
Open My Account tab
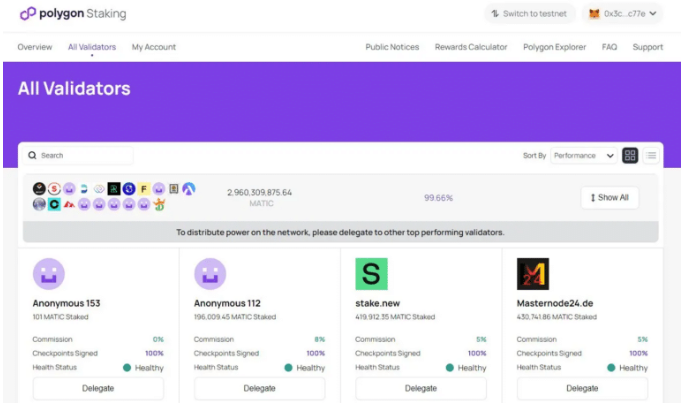[154, 47]
